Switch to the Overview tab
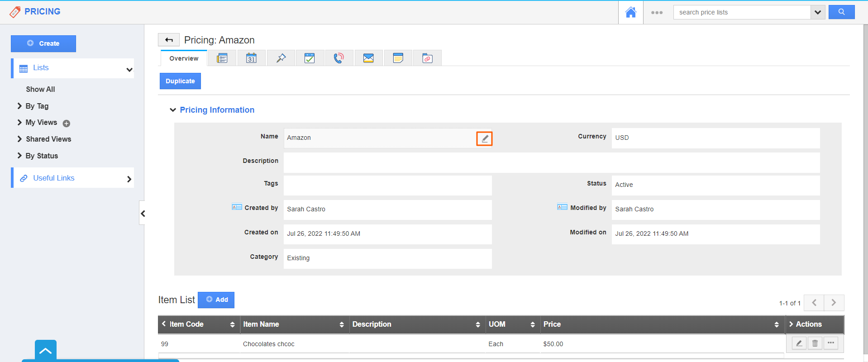This screenshot has width=868, height=362. click(184, 58)
